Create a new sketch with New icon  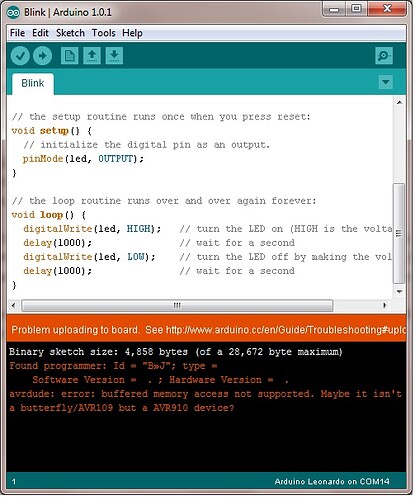coord(70,56)
